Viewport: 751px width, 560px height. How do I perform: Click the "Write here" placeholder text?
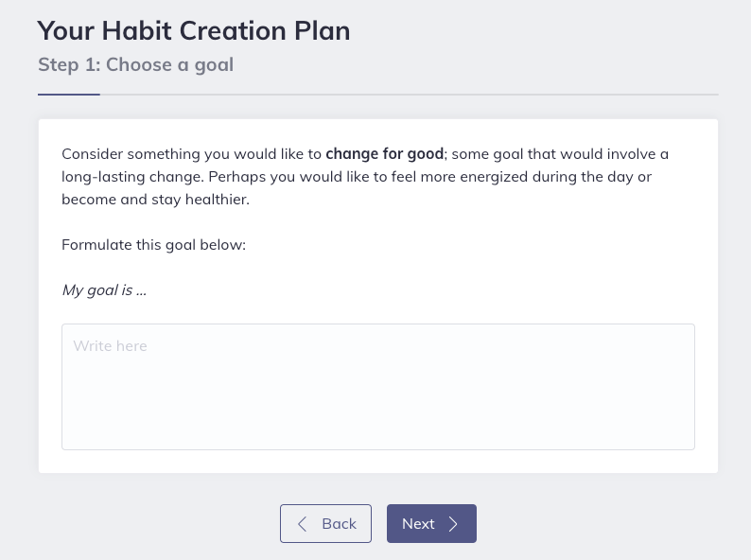(x=111, y=346)
